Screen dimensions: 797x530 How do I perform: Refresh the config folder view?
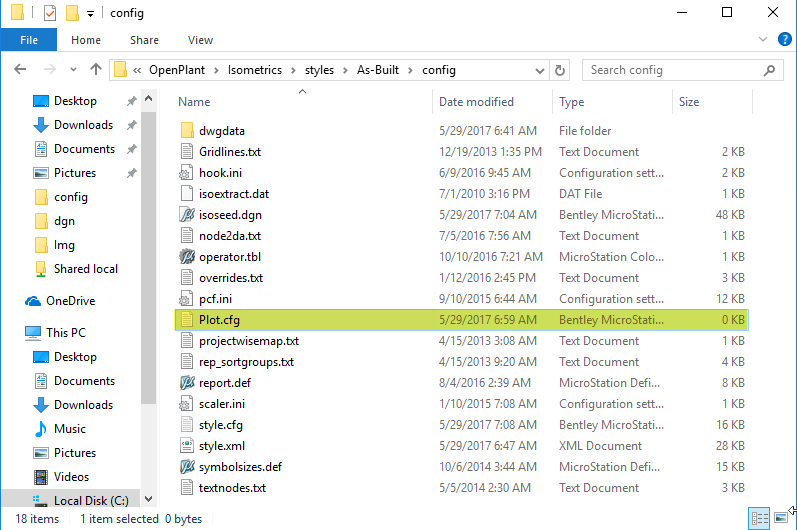(560, 70)
